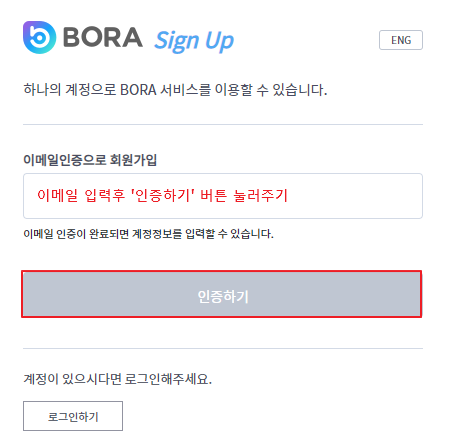This screenshot has width=462, height=442.
Task: Click the red outline of the 인증하기 button
Action: (222, 272)
